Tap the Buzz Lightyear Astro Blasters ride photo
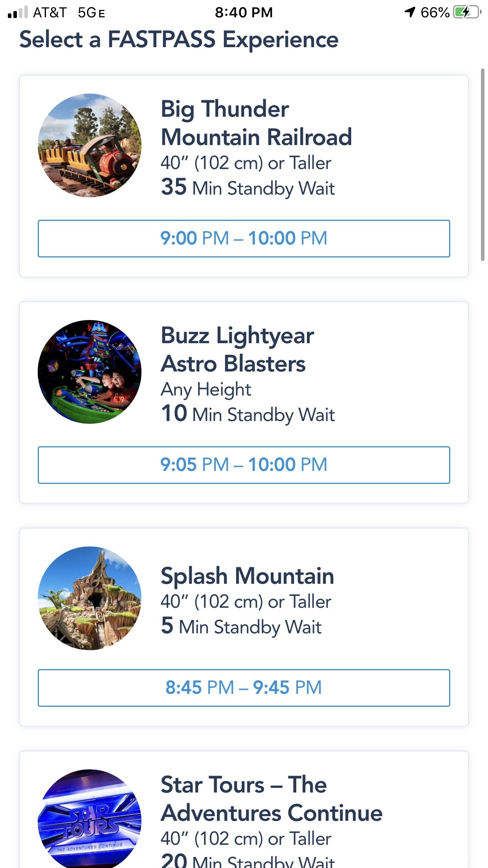The width and height of the screenshot is (488, 868). pyautogui.click(x=90, y=372)
